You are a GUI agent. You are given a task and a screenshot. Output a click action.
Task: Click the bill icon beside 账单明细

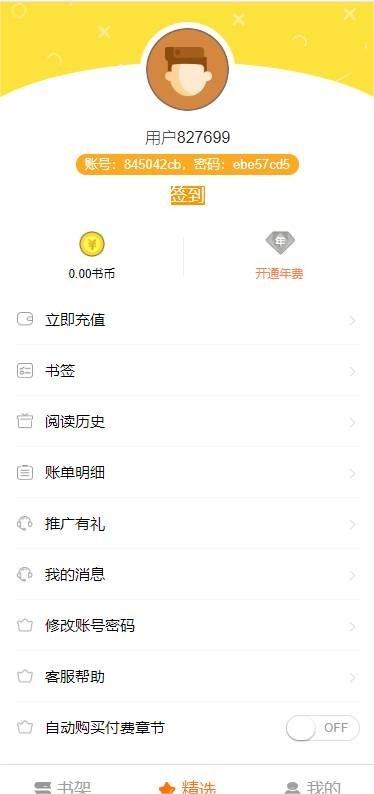coord(25,473)
